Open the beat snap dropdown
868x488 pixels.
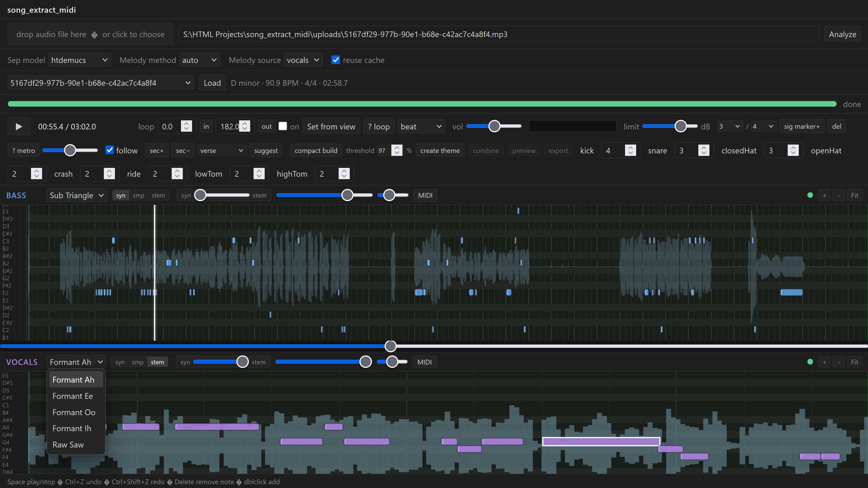[x=421, y=126]
